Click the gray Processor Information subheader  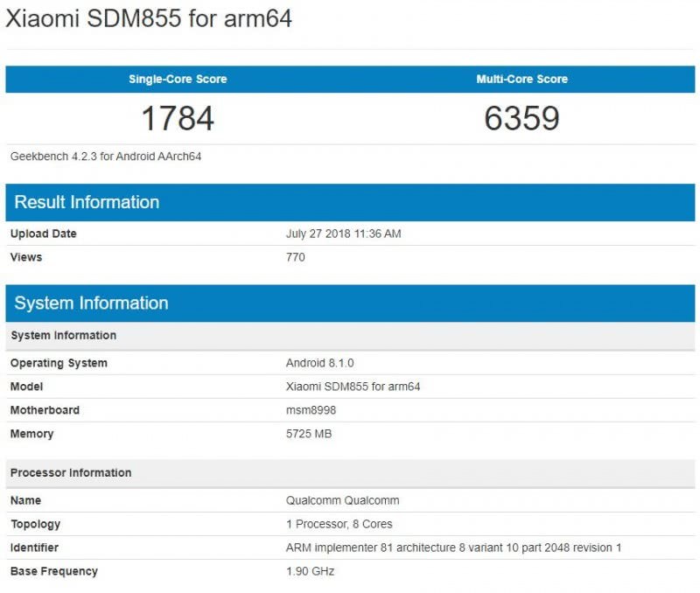[x=71, y=473]
